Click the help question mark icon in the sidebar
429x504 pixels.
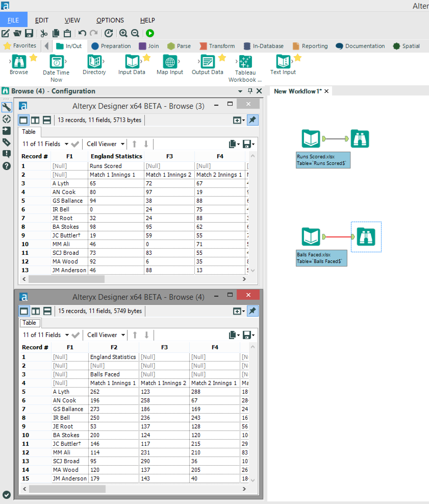(7, 166)
